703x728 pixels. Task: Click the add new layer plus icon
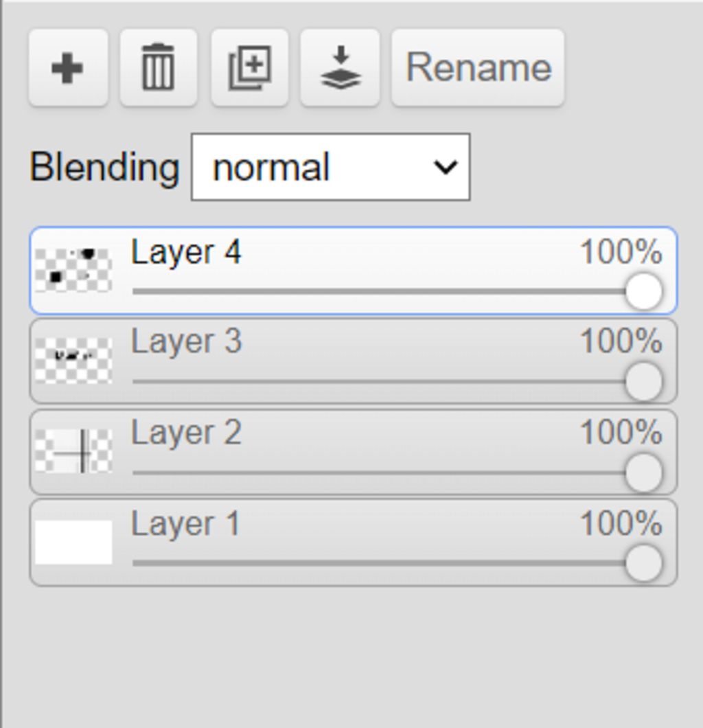point(67,67)
